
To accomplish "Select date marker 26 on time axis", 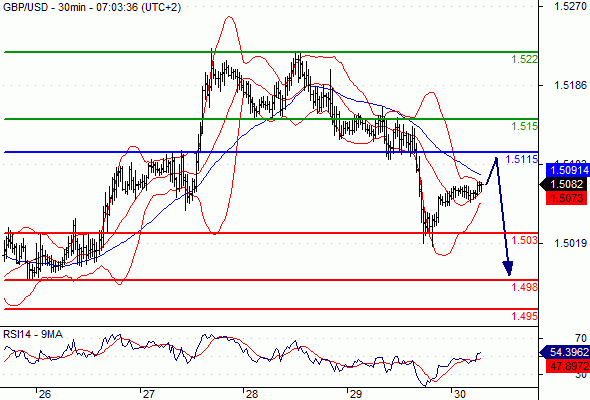I will pos(44,394).
